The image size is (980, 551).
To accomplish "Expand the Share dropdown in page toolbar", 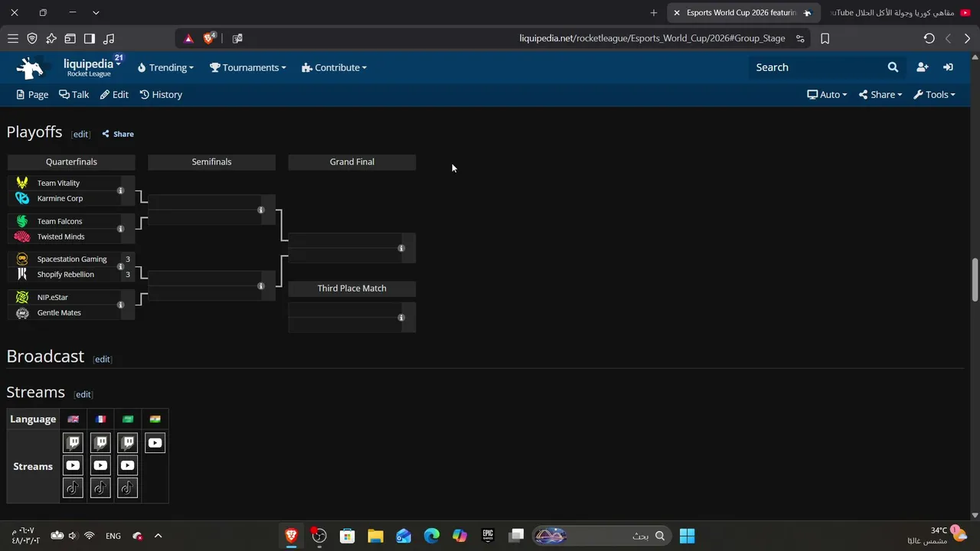I will point(880,95).
